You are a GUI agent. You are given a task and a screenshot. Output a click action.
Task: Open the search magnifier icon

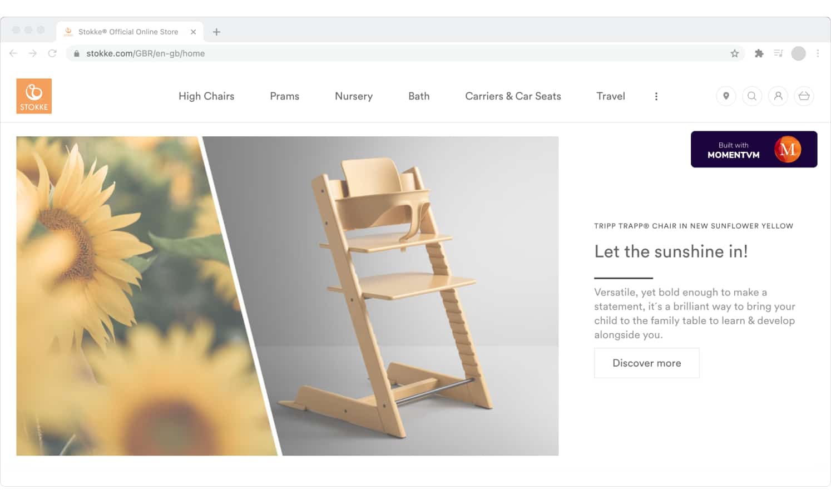point(752,96)
